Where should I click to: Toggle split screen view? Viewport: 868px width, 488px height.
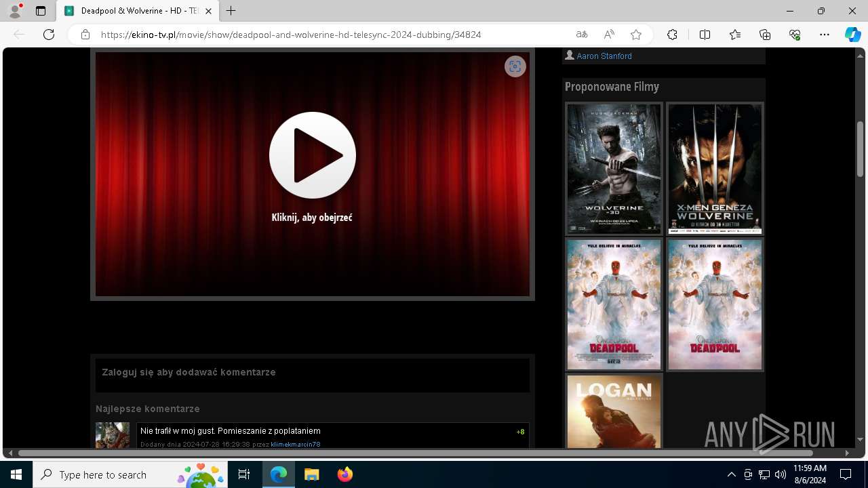click(x=705, y=35)
